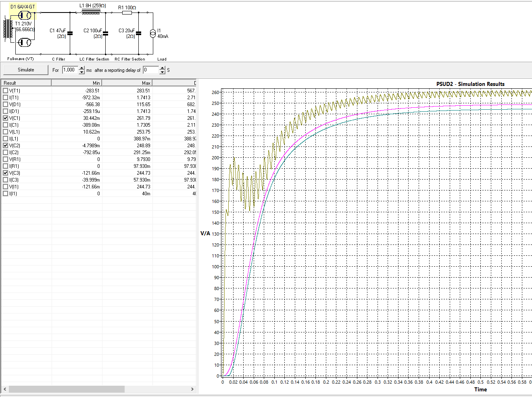Image resolution: width=532 pixels, height=397 pixels.
Task: Uncheck the V(C3) result checkbox
Action: (6, 173)
